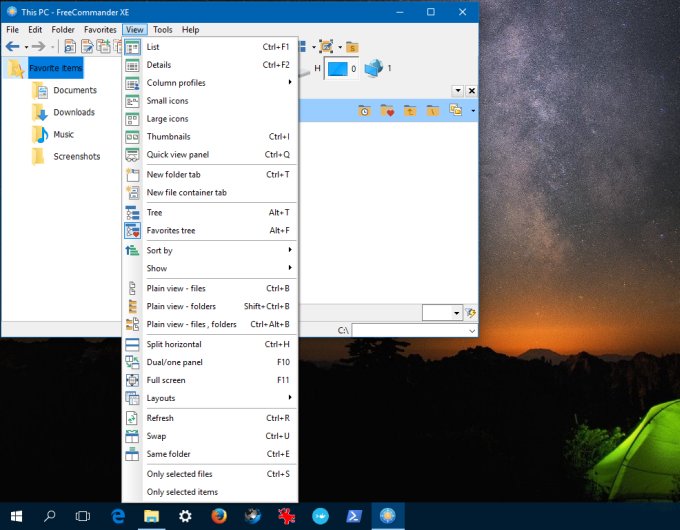Screen dimensions: 680x530
Task: Choose Split horizontal menu entry
Action: click(x=173, y=344)
